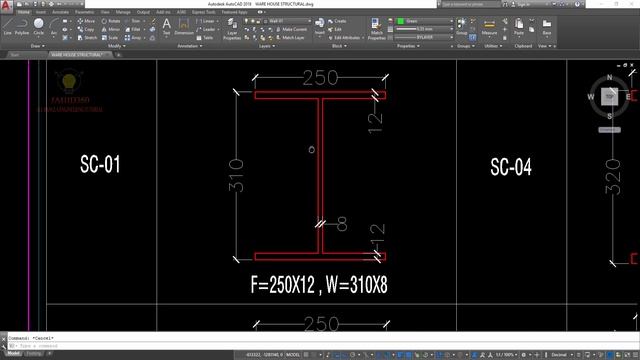Viewport: 640px width, 360px height.
Task: Switch to the Model layout tab
Action: [x=13, y=353]
